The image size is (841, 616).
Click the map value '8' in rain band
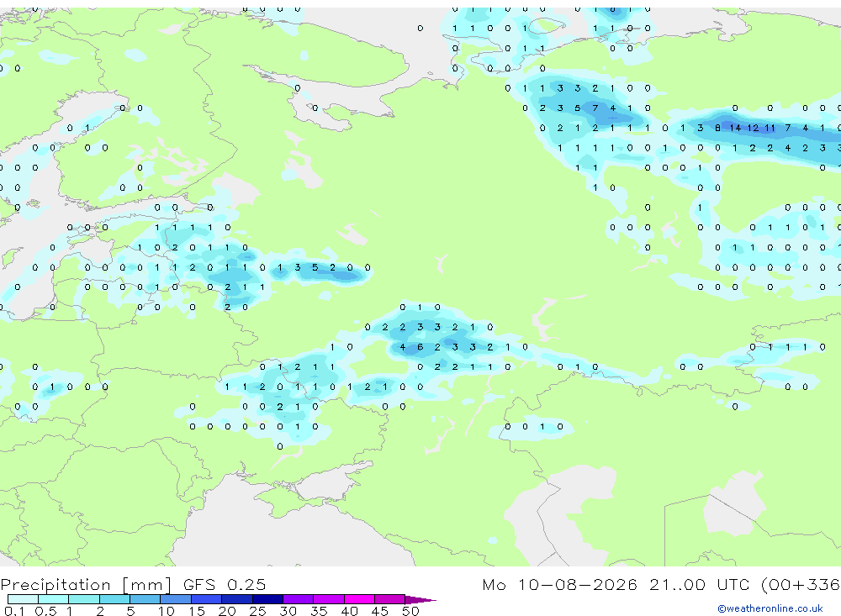point(717,128)
